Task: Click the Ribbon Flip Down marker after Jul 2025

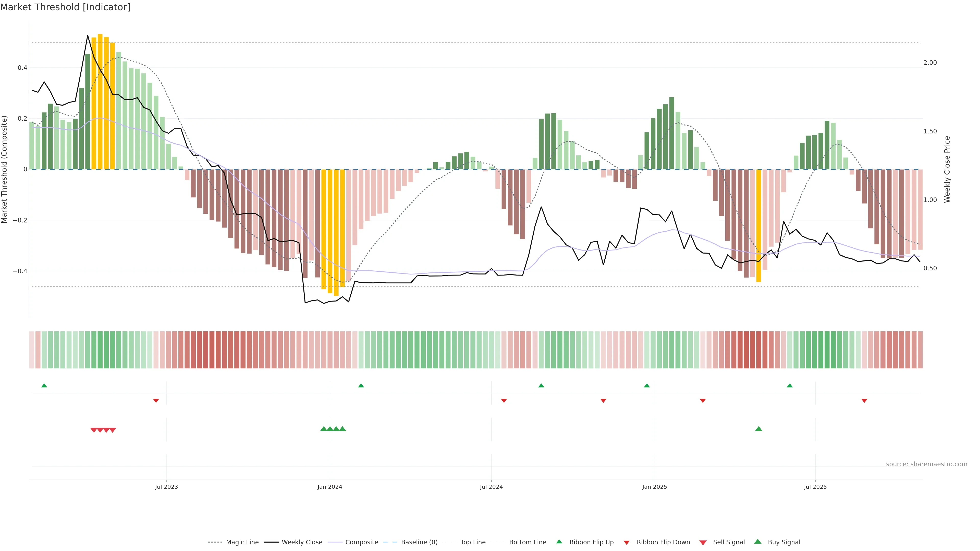Action: (864, 400)
